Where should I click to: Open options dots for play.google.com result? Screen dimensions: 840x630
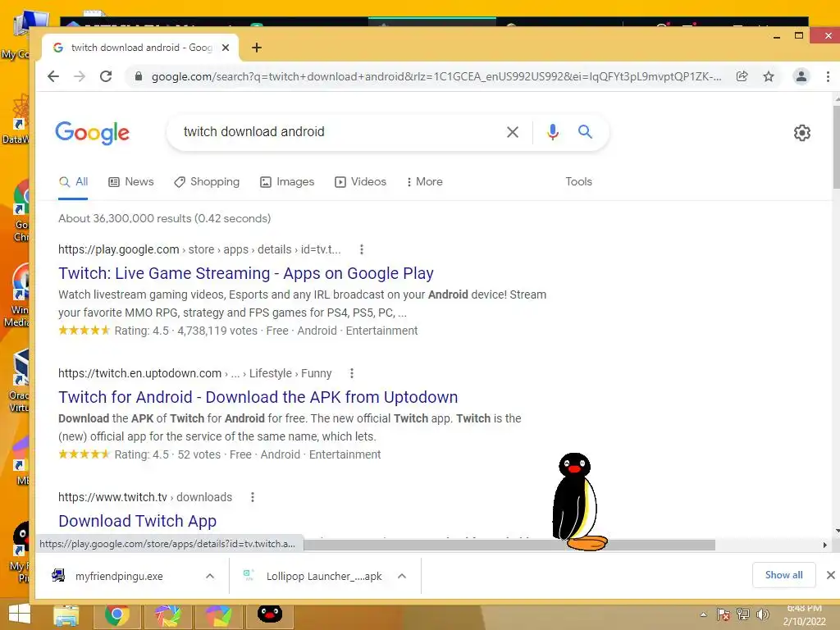tap(362, 249)
